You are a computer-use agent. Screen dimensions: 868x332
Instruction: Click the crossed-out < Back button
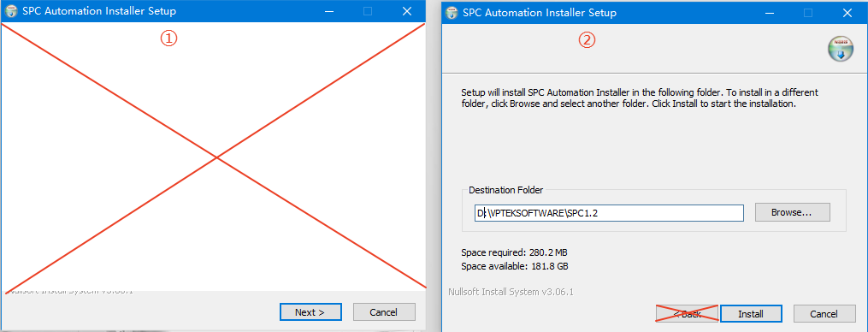tap(687, 314)
